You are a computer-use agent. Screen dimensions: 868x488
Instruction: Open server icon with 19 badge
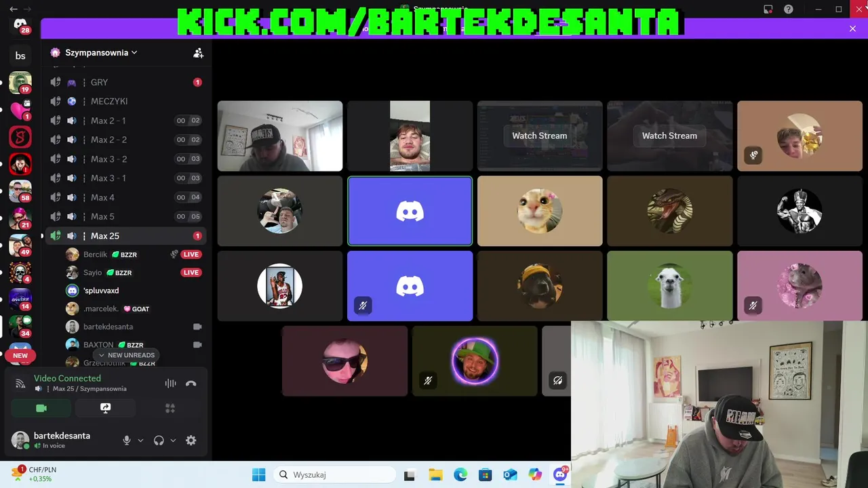(x=20, y=82)
